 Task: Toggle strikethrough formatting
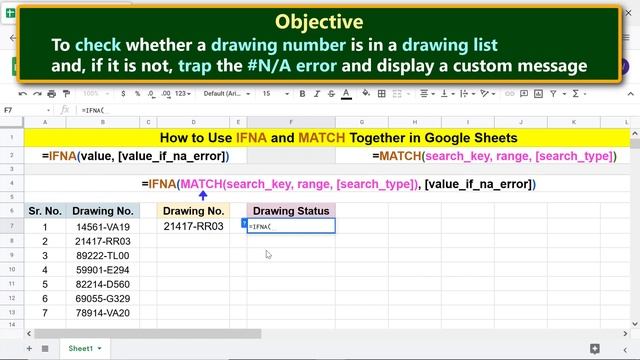[x=331, y=94]
